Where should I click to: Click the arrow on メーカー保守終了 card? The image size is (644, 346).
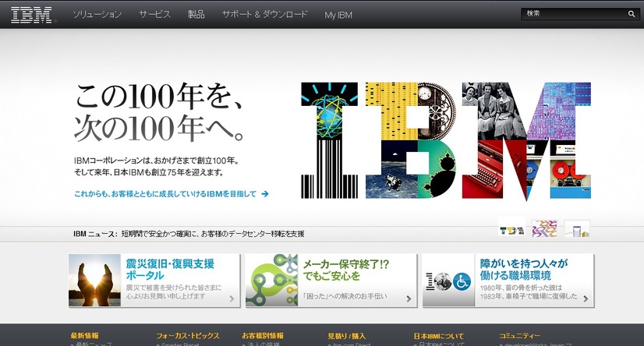(409, 298)
